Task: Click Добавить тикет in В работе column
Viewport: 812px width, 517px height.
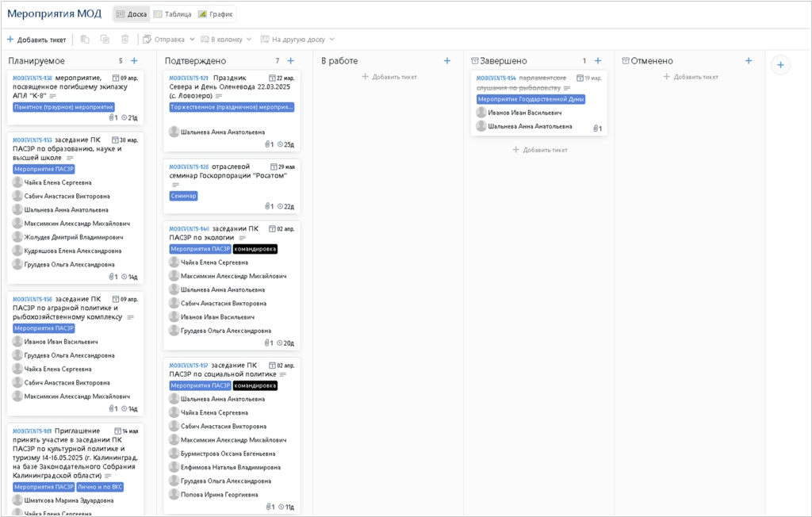Action: tap(389, 77)
